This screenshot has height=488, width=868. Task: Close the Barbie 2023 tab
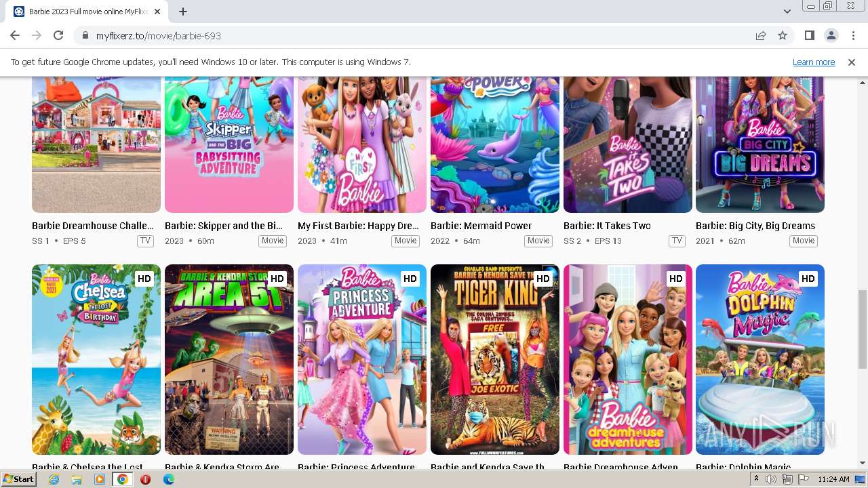[x=157, y=12]
